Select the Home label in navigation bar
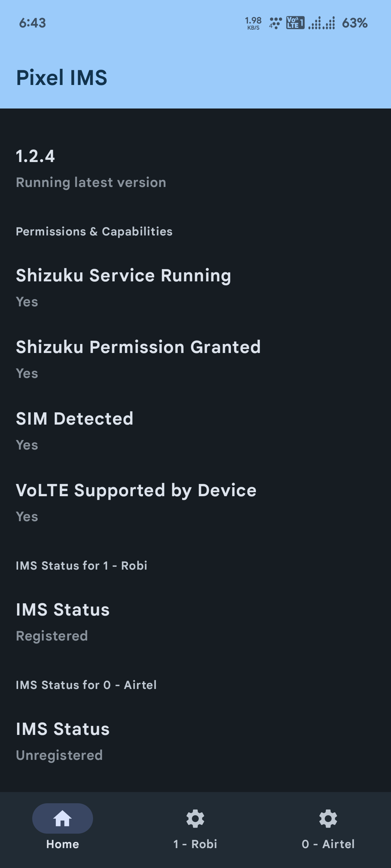The height and width of the screenshot is (868, 391). pyautogui.click(x=62, y=844)
